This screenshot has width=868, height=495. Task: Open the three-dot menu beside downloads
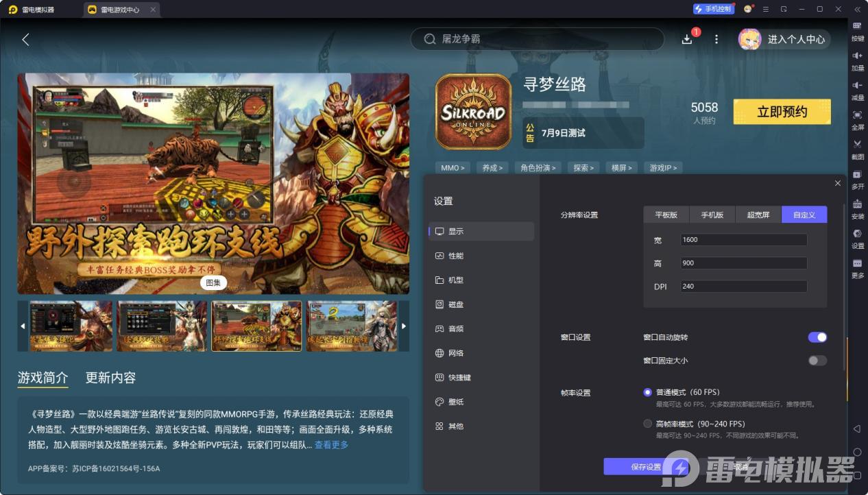(x=716, y=39)
